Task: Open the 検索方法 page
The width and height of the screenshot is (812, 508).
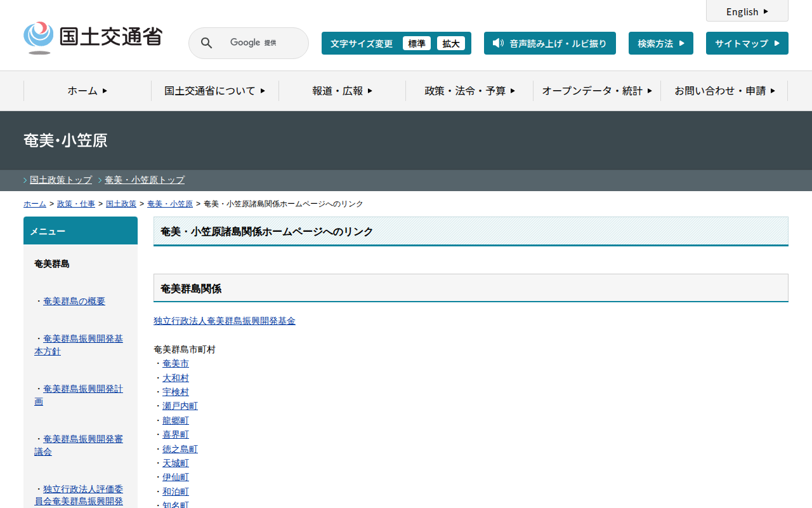Action: click(x=660, y=43)
